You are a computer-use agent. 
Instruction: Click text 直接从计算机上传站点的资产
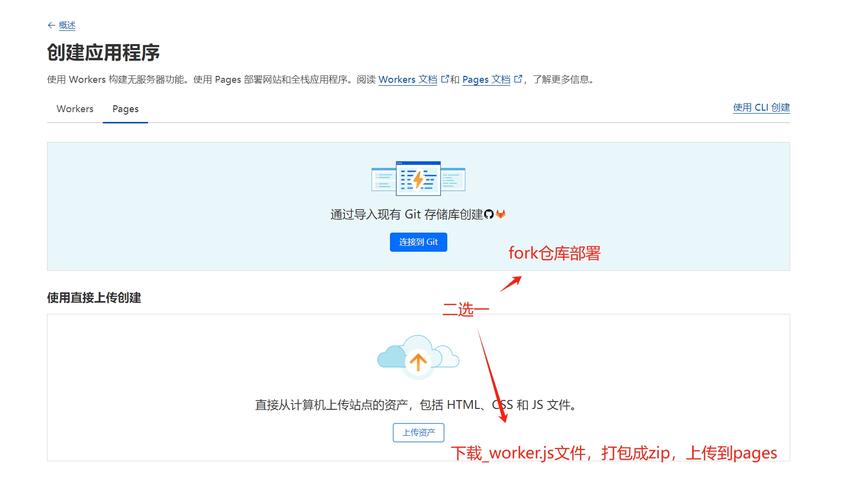tap(331, 404)
